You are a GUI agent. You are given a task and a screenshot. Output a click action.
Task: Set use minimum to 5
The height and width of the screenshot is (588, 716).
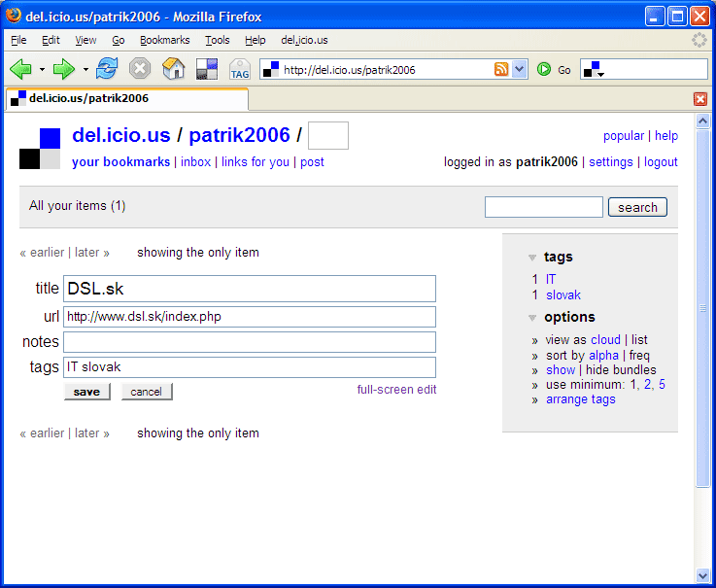click(x=662, y=385)
